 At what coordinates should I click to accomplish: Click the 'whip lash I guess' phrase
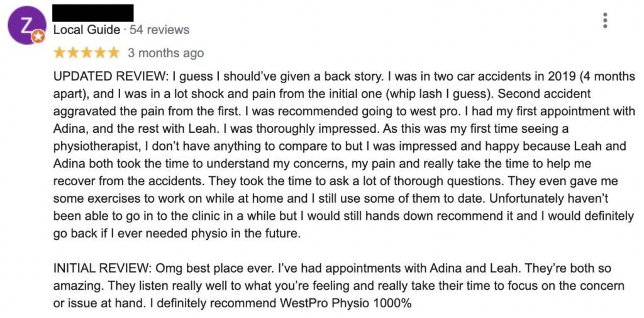coord(440,94)
